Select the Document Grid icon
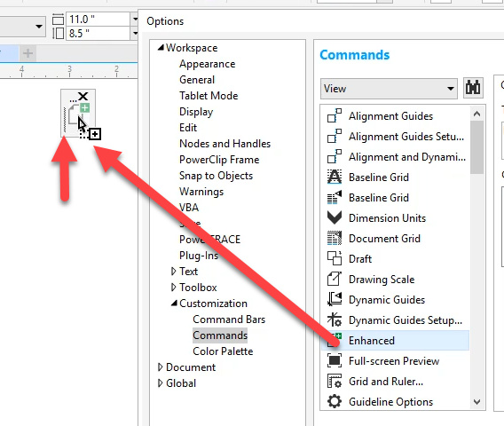 click(x=335, y=238)
